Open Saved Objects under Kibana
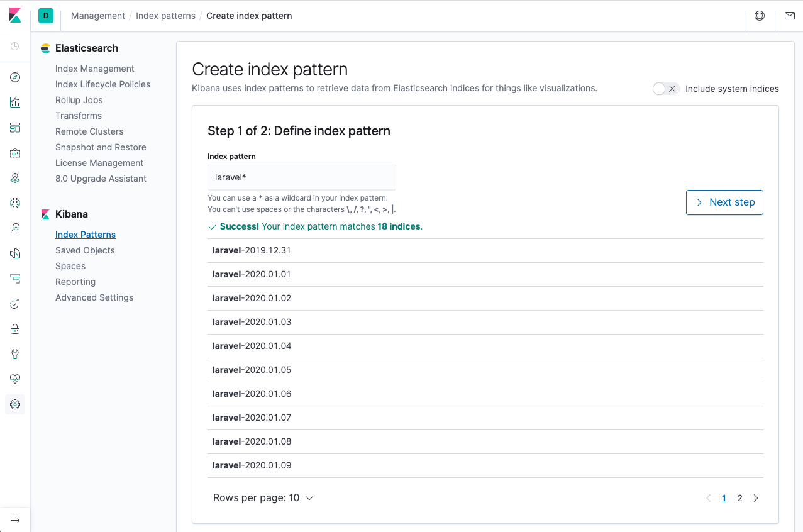The width and height of the screenshot is (803, 532). tap(85, 250)
